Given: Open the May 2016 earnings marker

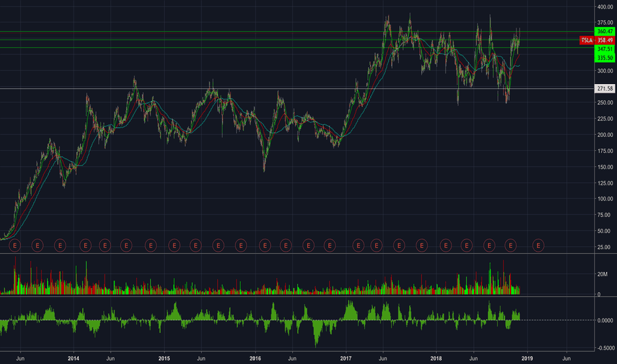Looking at the screenshot, I should click(x=286, y=246).
